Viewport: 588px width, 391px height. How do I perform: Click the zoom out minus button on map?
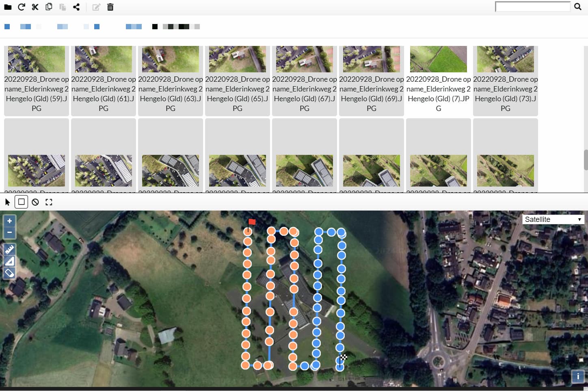9,232
